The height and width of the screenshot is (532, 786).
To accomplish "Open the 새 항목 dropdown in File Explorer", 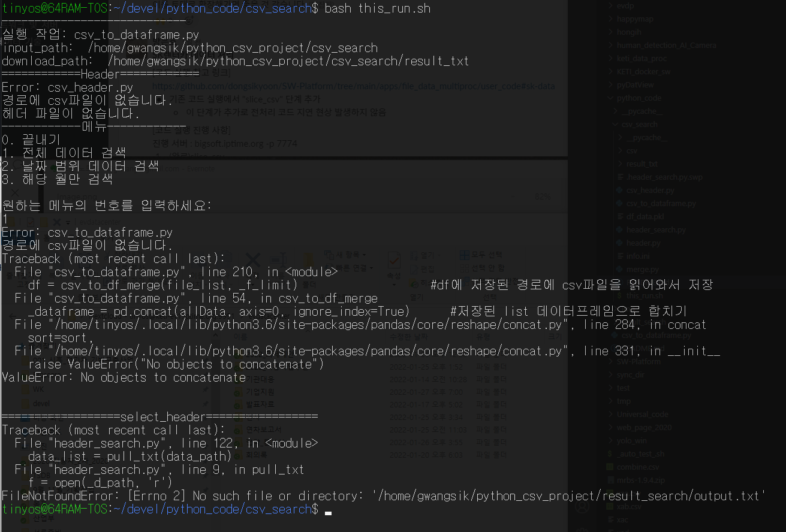I will [346, 254].
